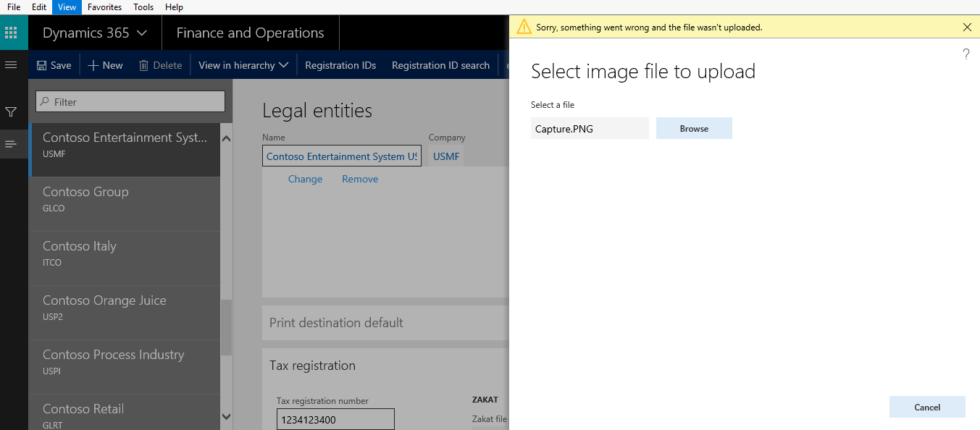This screenshot has width=980, height=430.
Task: Open the File menu
Action: [14, 7]
